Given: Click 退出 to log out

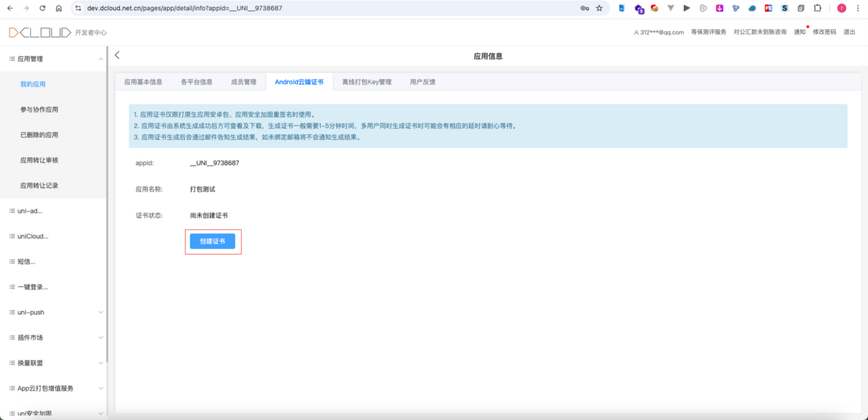Looking at the screenshot, I should [x=849, y=32].
